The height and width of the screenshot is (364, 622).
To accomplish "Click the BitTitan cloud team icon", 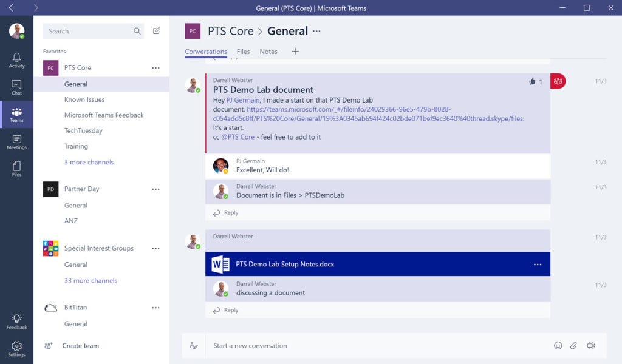I will pyautogui.click(x=51, y=308).
